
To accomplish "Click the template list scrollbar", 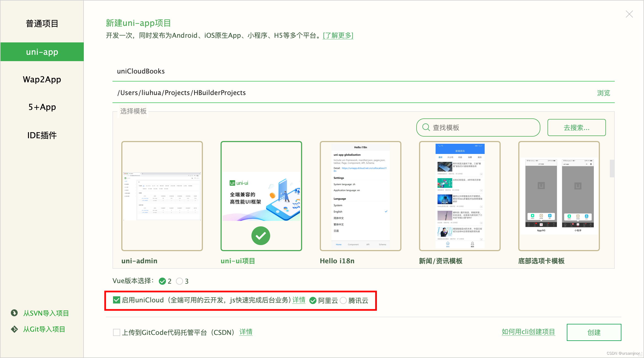I will 612,169.
